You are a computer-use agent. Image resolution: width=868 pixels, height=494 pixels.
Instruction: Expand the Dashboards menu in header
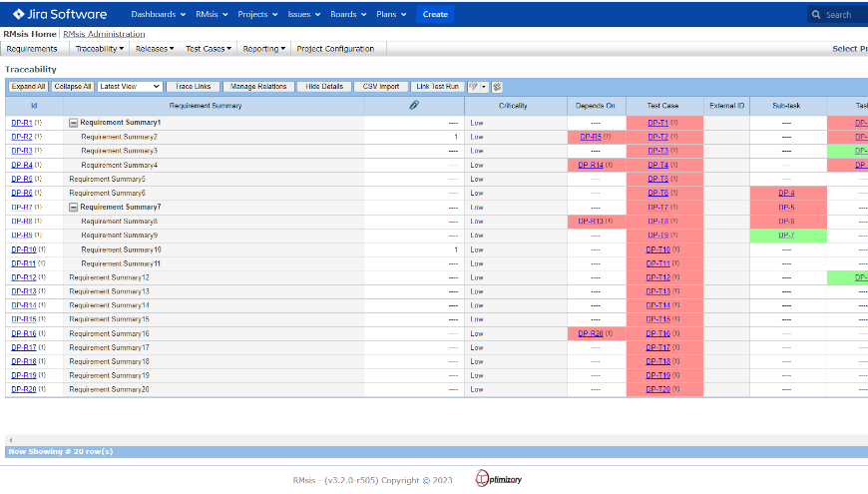coord(158,15)
